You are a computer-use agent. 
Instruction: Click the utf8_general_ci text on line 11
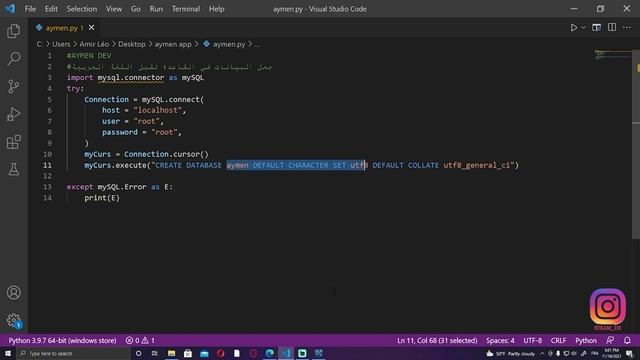pos(477,165)
